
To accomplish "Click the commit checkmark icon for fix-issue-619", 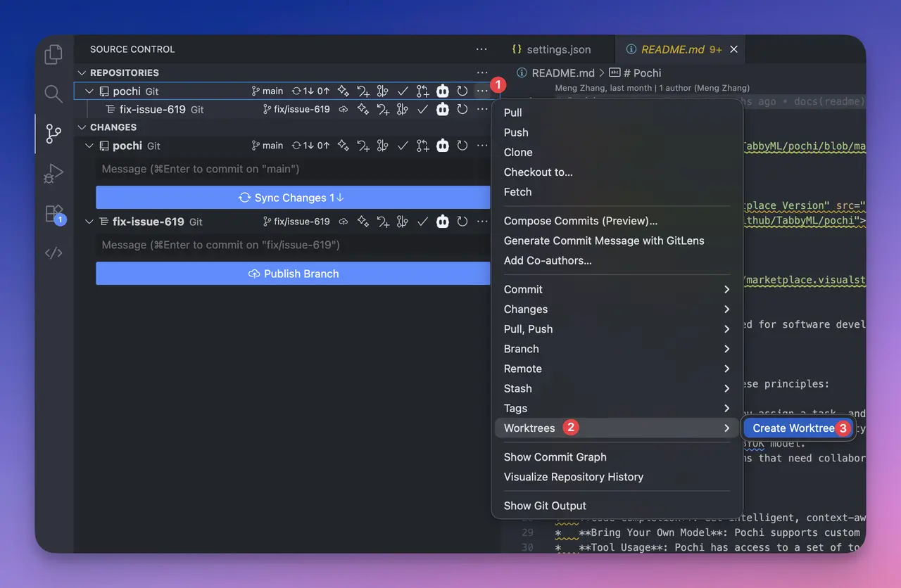I will click(422, 109).
